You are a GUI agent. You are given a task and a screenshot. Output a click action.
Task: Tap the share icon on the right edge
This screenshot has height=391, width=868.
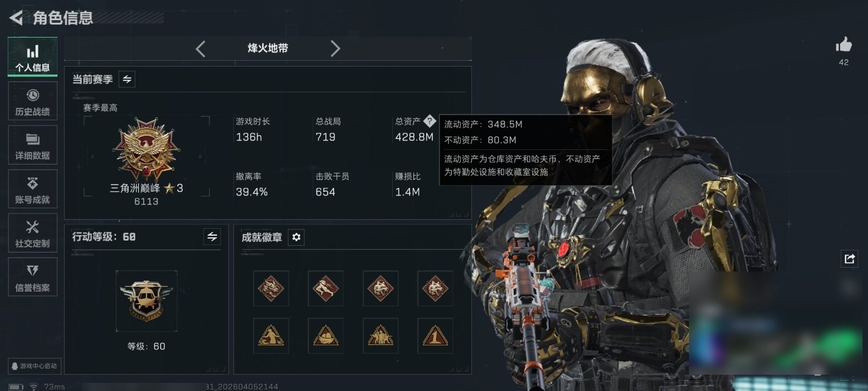(x=850, y=258)
